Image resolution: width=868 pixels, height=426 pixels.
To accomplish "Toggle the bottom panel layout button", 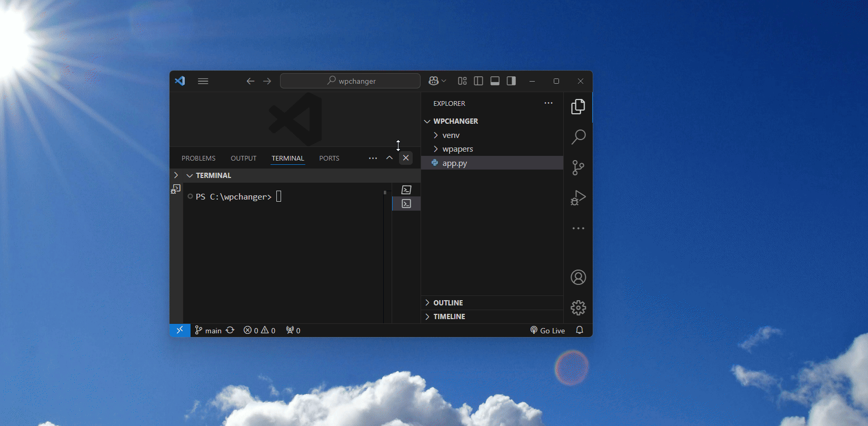I will 495,81.
